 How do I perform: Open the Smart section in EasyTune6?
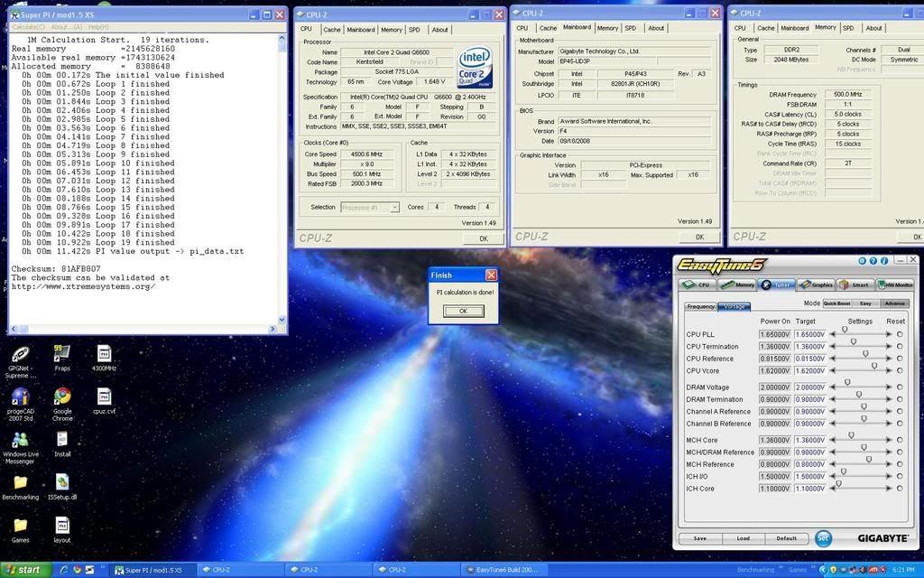click(x=855, y=284)
